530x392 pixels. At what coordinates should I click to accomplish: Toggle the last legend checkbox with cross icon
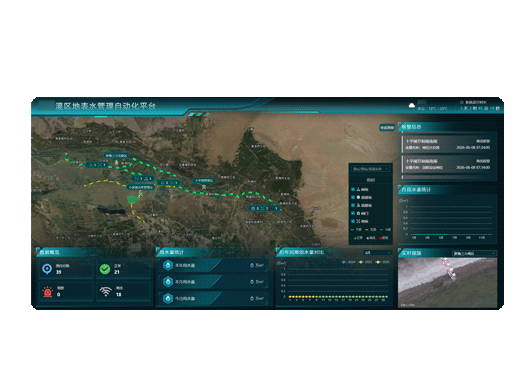click(353, 221)
